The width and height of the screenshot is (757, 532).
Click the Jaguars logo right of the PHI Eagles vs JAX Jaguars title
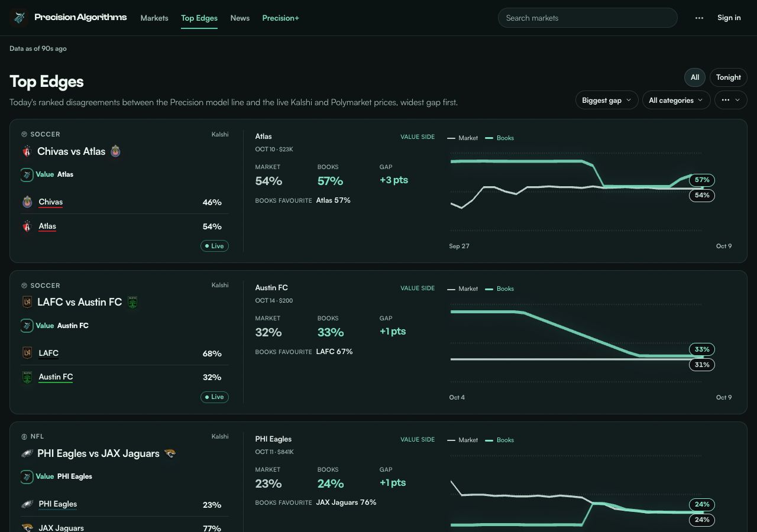point(170,453)
